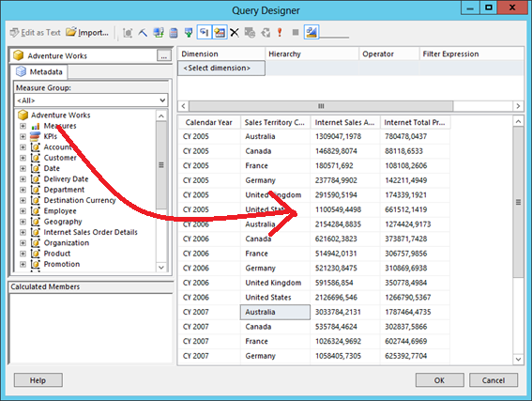Click the Calculated Members pane list area
The image size is (532, 401).
[x=91, y=329]
